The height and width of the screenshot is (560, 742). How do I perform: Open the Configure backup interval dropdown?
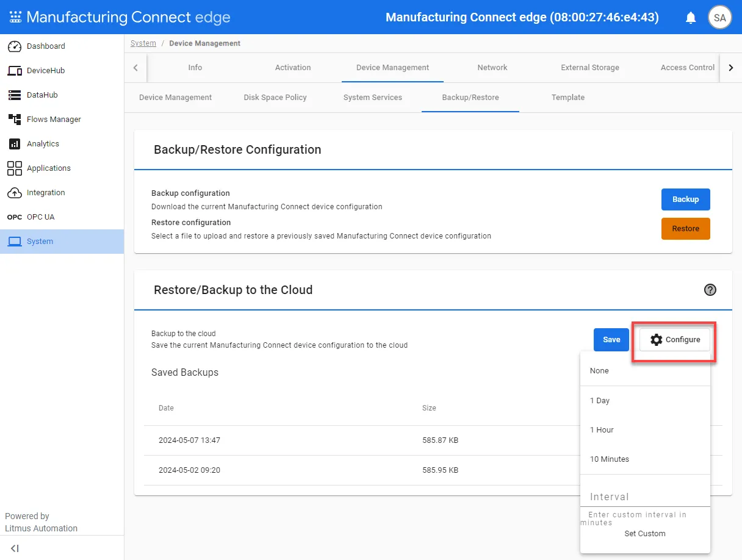(x=675, y=340)
